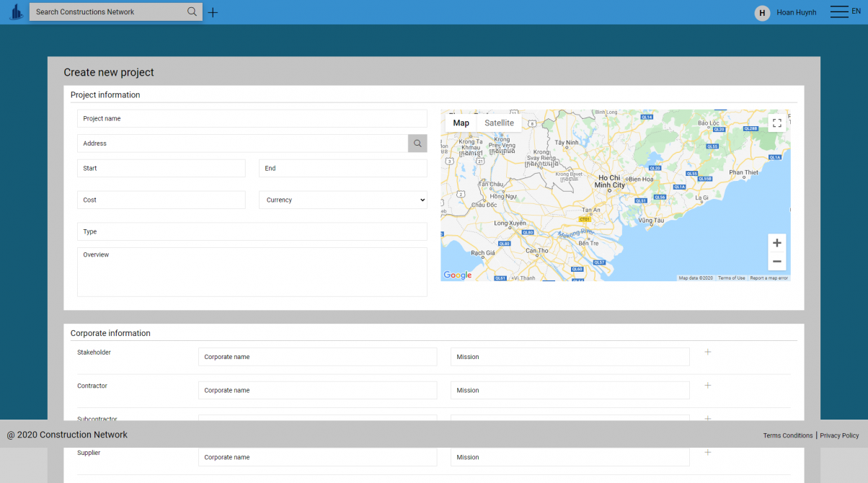Viewport: 868px width, 483px height.
Task: Click the Construction Network building logo
Action: pyautogui.click(x=16, y=12)
